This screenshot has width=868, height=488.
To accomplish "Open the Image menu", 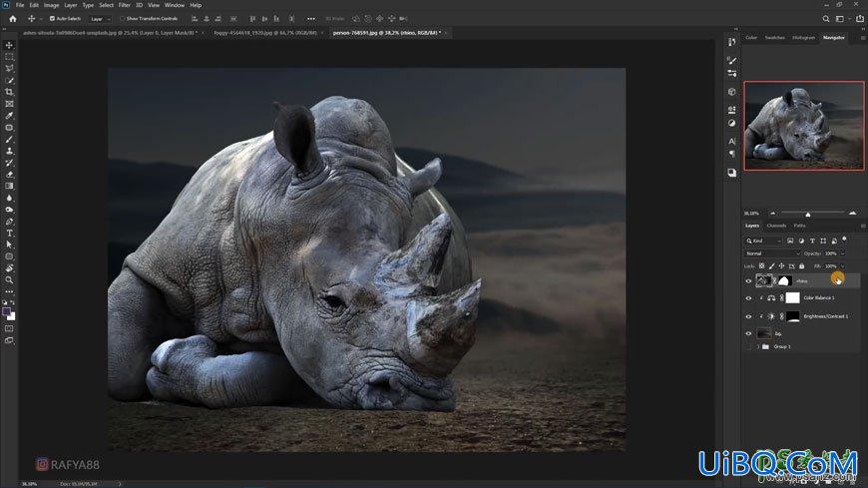I will coord(51,5).
